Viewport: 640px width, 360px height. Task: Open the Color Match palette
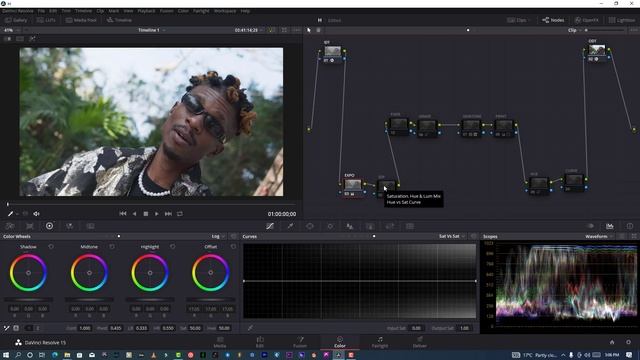pos(30,226)
